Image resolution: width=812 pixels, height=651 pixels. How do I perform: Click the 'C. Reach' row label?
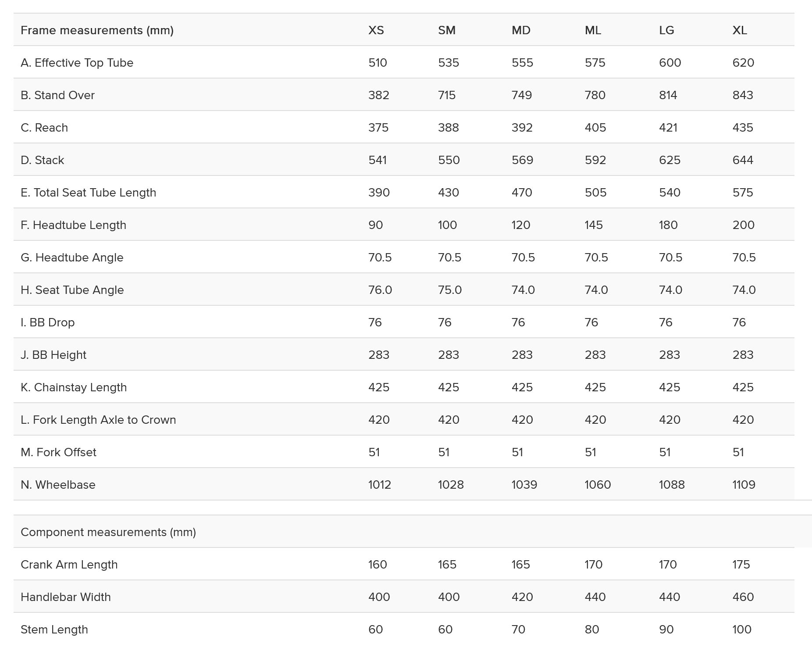44,128
